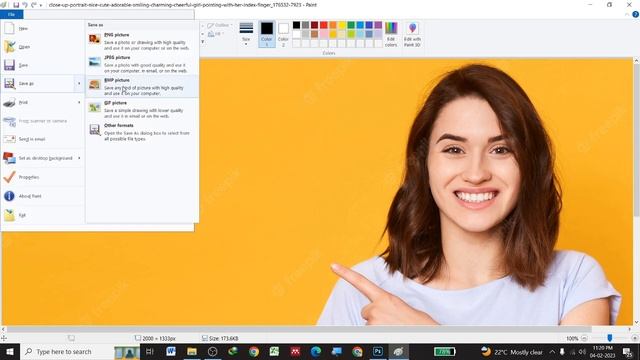Click the File tab

[x=11, y=15]
